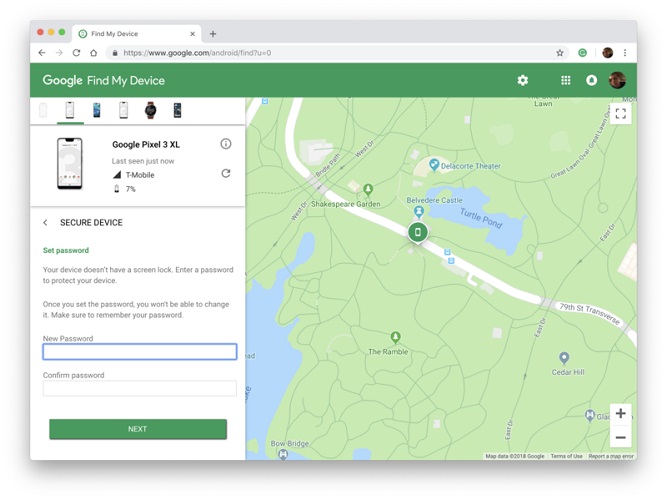The image size is (667, 500).
Task: Click the browser forward arrow
Action: coord(59,53)
